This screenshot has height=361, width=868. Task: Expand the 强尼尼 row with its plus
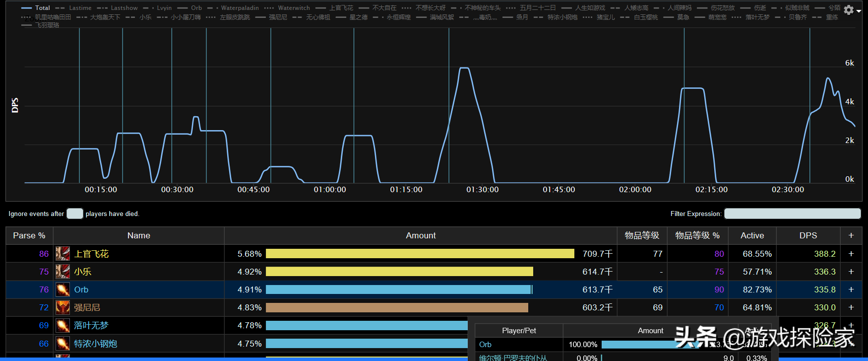pos(851,307)
